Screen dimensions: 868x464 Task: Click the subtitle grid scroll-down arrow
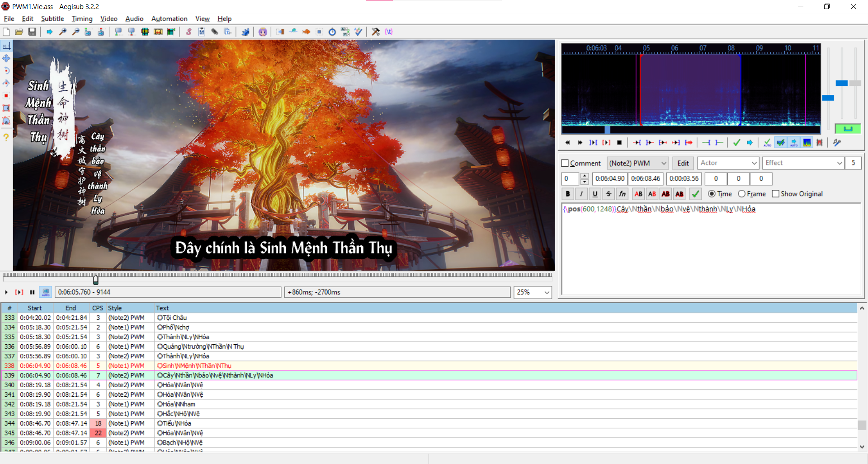(x=862, y=447)
